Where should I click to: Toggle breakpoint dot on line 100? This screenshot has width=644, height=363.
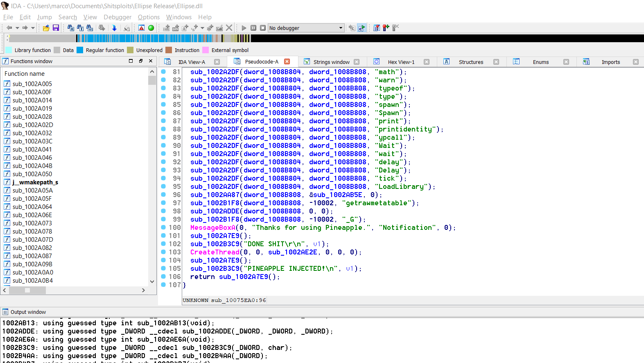163,227
